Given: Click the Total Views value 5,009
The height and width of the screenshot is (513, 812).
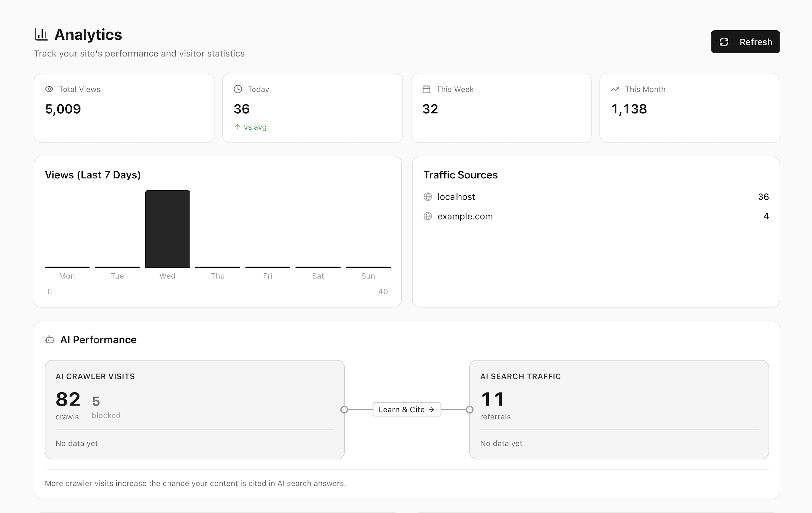Looking at the screenshot, I should pyautogui.click(x=63, y=109).
